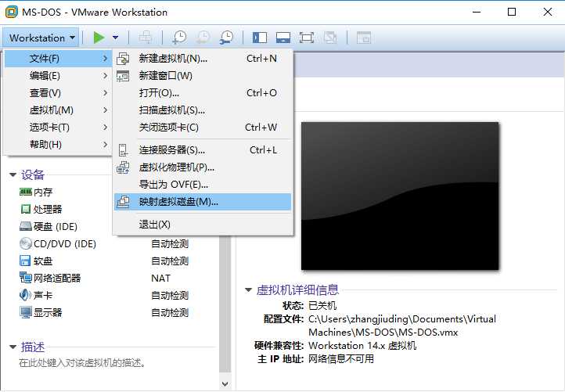565x392 pixels.
Task: Click the description input field placeholder
Action: pyautogui.click(x=82, y=363)
